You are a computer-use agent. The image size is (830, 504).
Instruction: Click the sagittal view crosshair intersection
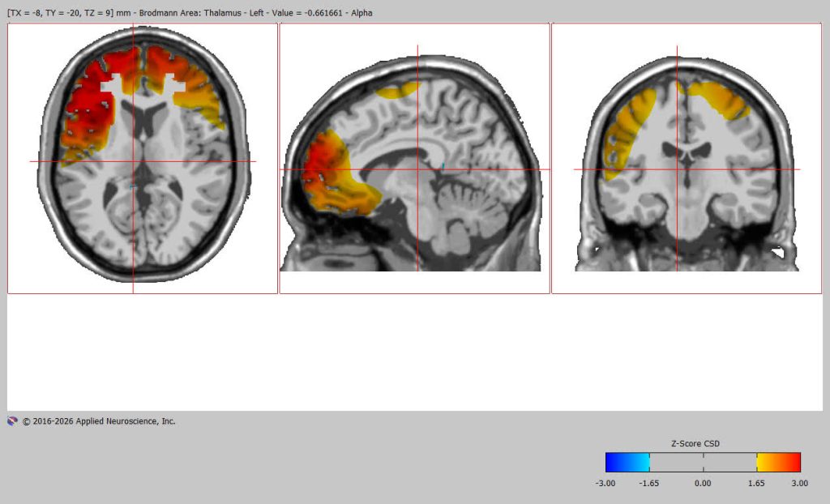(x=417, y=169)
